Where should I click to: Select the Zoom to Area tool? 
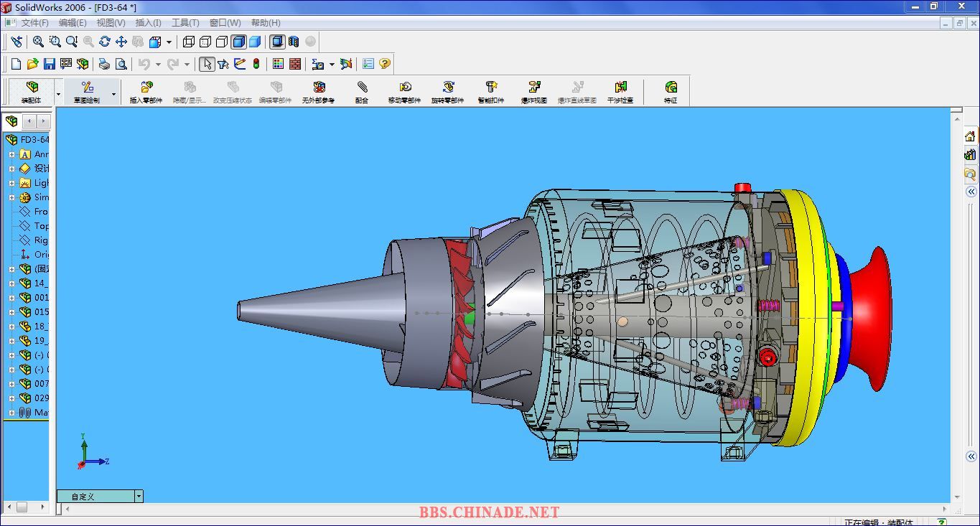click(x=55, y=42)
